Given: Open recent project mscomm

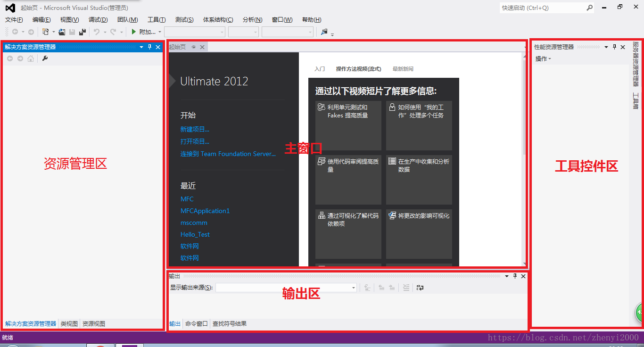Looking at the screenshot, I should pos(194,223).
